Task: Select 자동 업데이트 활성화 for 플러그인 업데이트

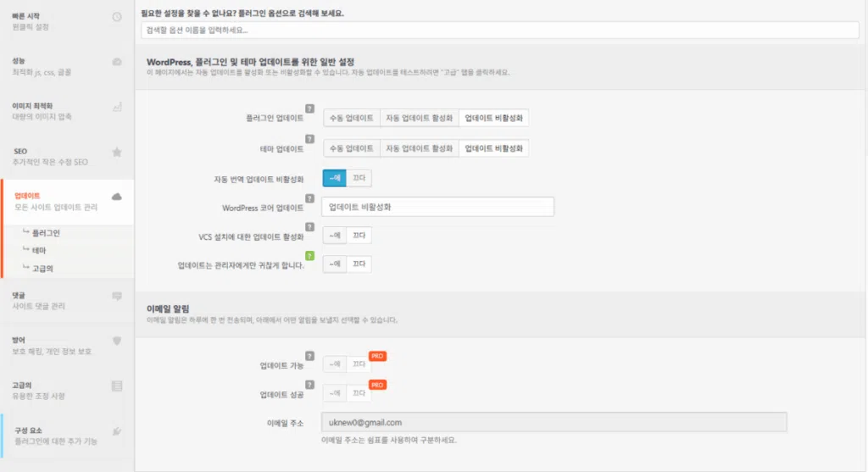Action: 419,119
